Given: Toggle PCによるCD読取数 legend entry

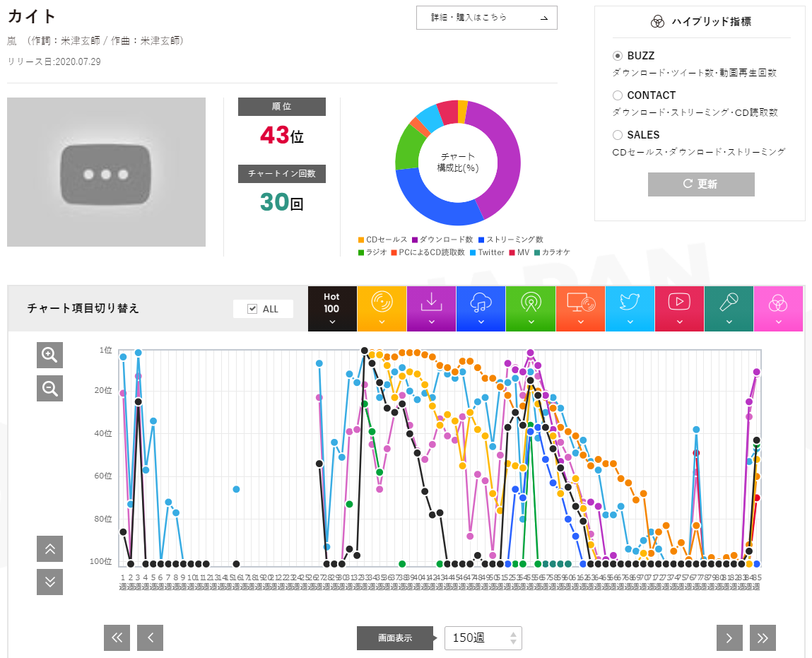Looking at the screenshot, I should [x=428, y=252].
